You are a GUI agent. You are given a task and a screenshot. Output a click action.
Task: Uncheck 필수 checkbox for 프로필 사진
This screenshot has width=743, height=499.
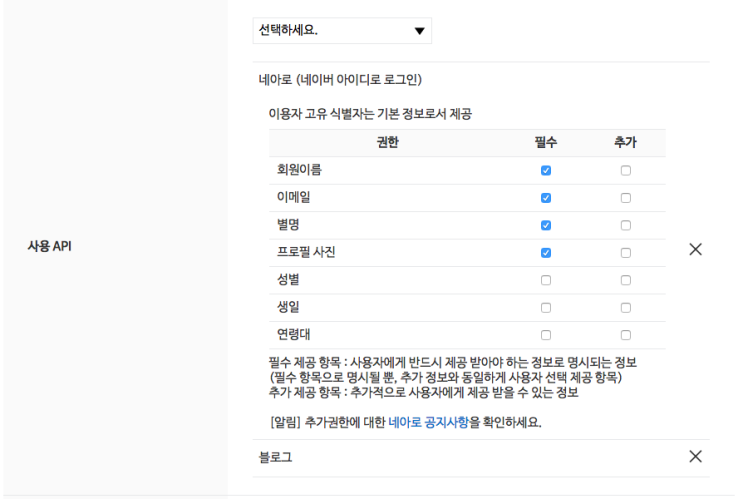pyautogui.click(x=546, y=253)
